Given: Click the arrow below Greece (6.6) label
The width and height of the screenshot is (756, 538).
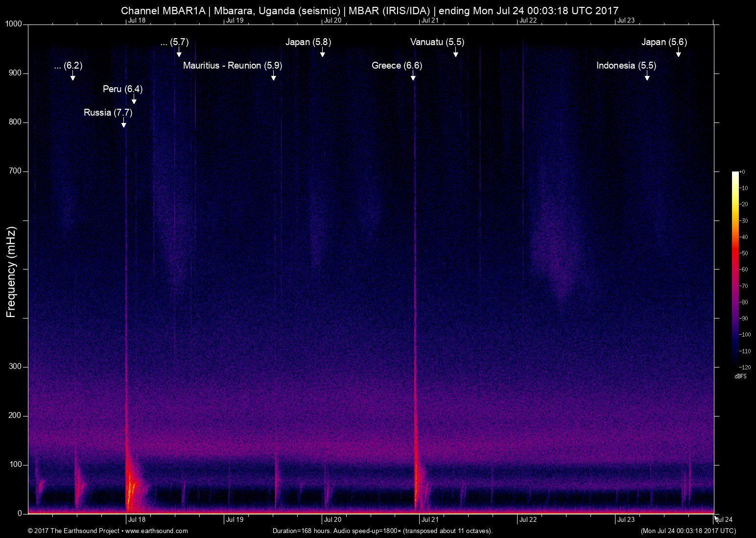Looking at the screenshot, I should (x=413, y=76).
